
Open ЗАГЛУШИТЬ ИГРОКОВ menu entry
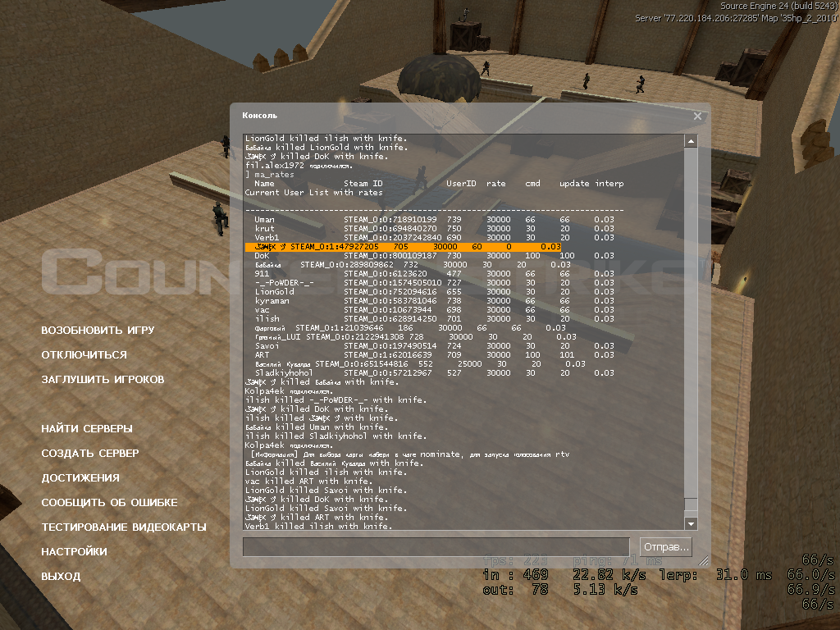pyautogui.click(x=103, y=379)
